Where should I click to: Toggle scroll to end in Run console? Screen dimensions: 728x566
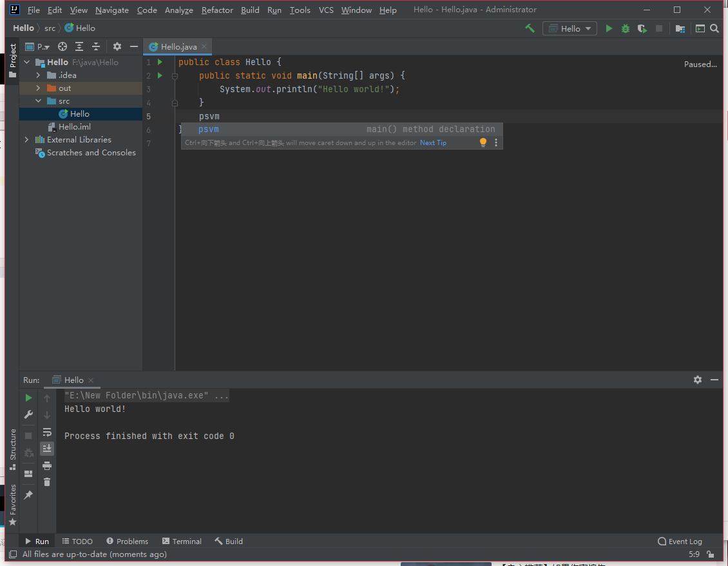pyautogui.click(x=47, y=448)
